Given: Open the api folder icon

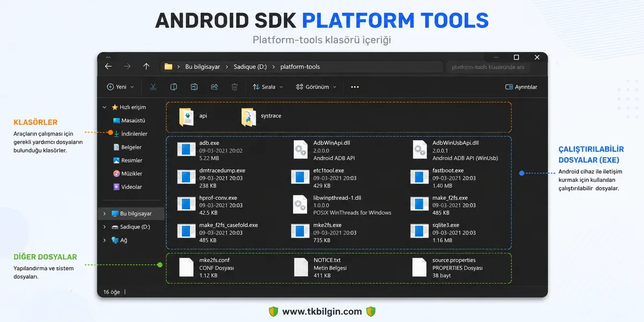Looking at the screenshot, I should (x=187, y=117).
